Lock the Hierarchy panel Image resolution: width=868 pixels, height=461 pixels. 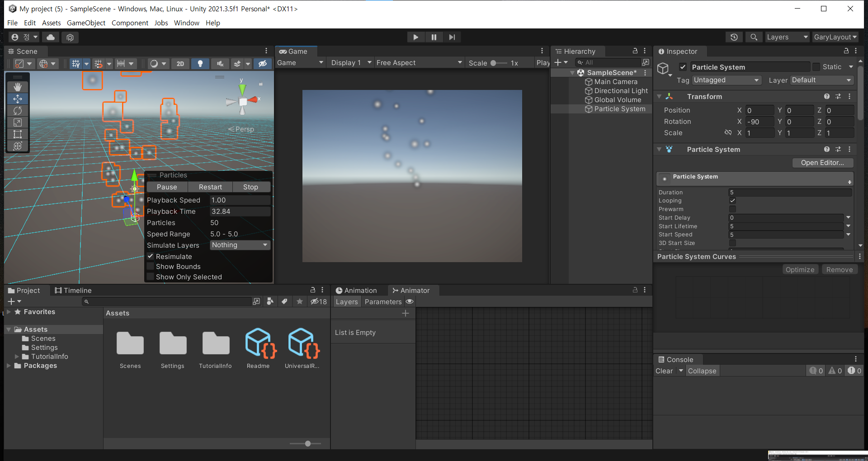635,51
